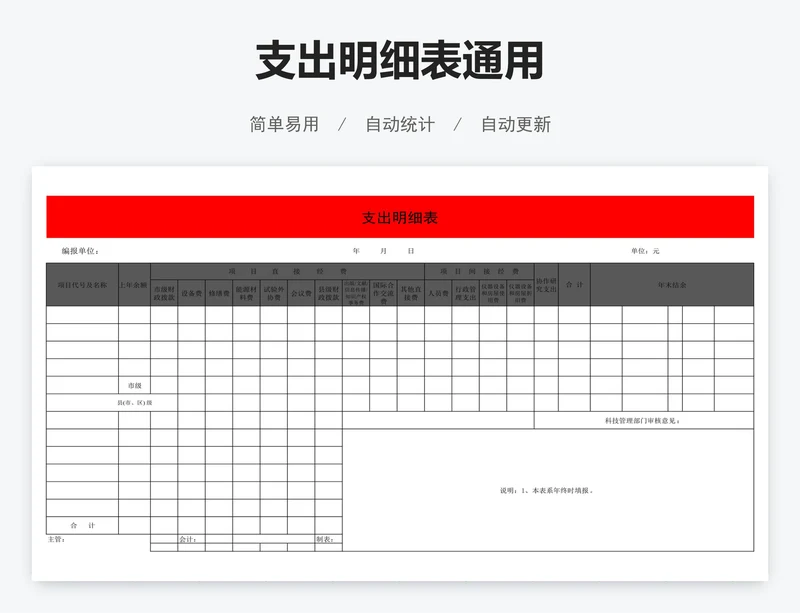800x613 pixels.
Task: Click the 市级 cell
Action: pyautogui.click(x=134, y=385)
